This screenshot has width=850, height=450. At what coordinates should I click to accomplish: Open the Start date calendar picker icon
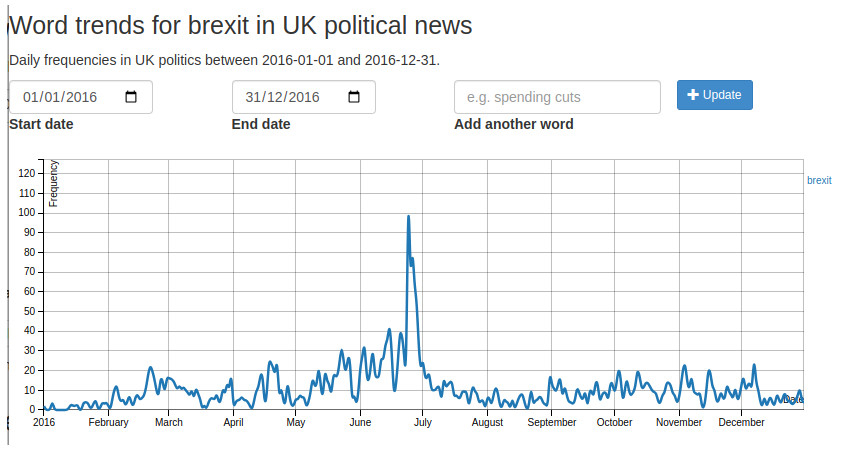(131, 97)
